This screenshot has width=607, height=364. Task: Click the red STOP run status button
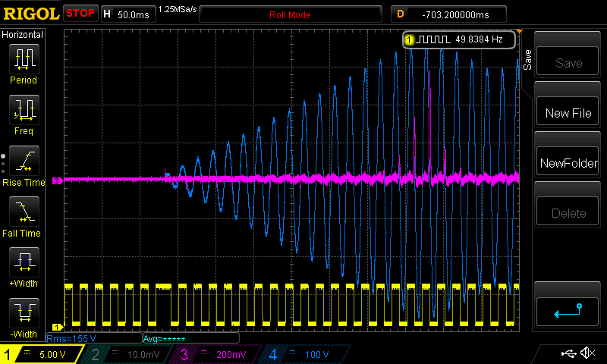80,14
